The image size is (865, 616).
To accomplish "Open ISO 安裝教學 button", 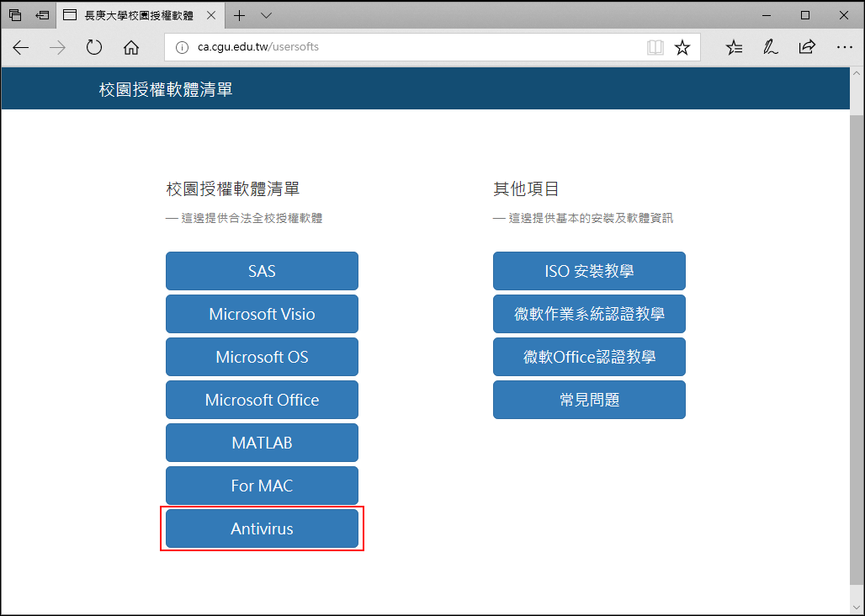I will tap(589, 271).
